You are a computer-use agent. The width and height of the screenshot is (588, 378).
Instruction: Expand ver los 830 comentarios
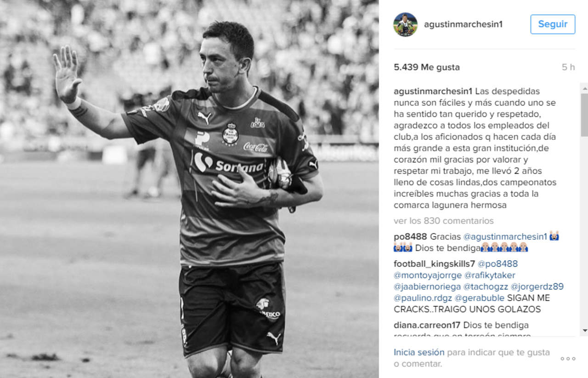(x=444, y=221)
